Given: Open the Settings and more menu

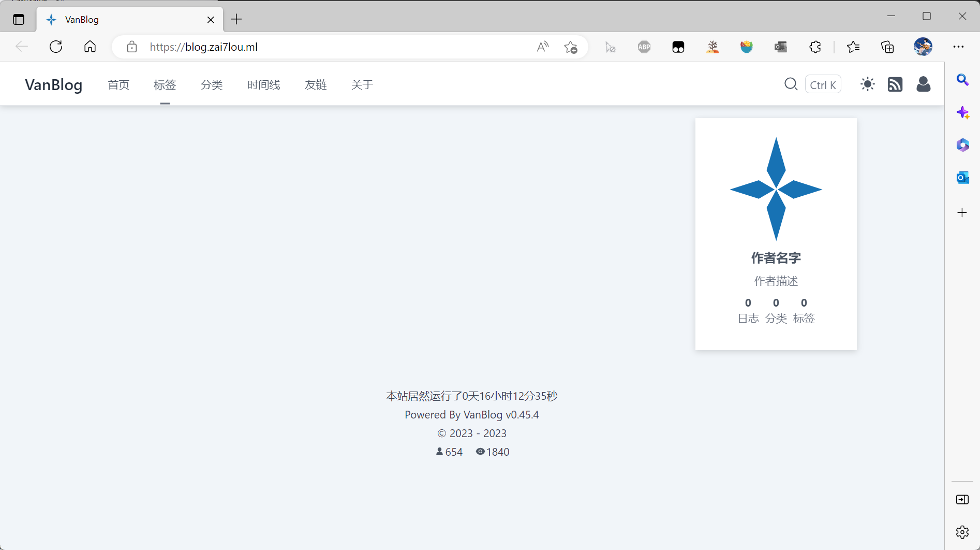Looking at the screenshot, I should (x=959, y=47).
